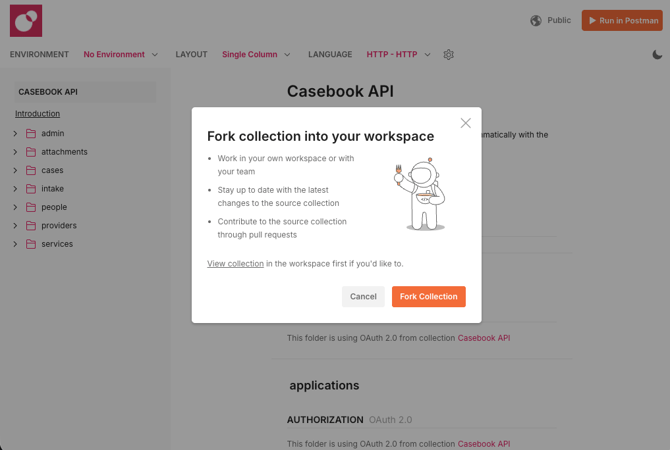The height and width of the screenshot is (450, 670).
Task: Select the people folder in sidebar
Action: [x=54, y=207]
